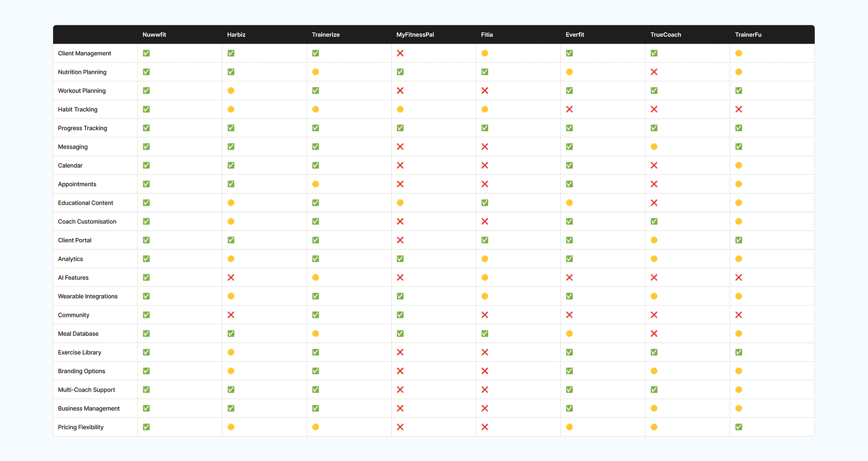Select the Appointments row label

point(77,184)
